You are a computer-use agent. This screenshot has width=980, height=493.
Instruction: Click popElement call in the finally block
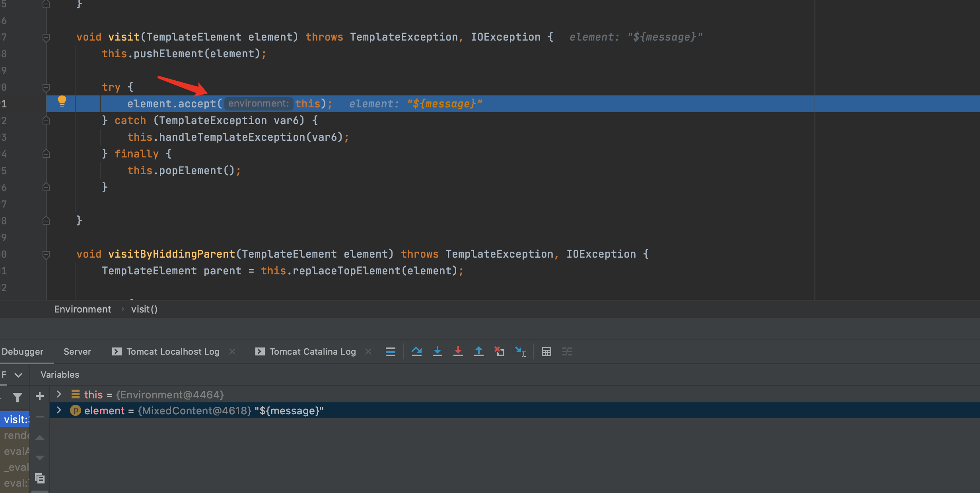coord(191,171)
